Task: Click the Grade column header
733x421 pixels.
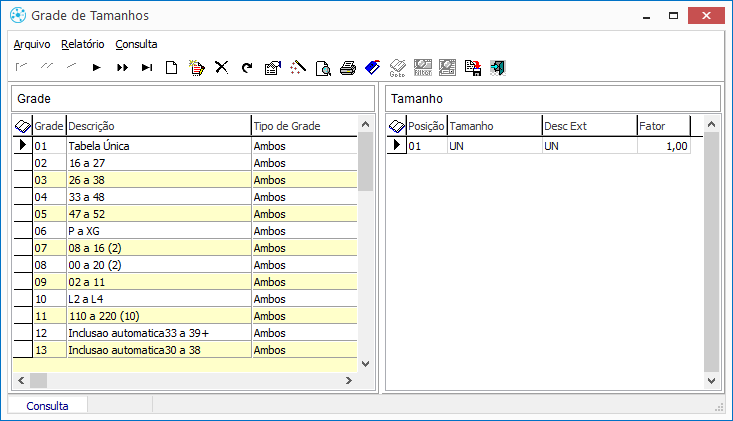Action: [49, 126]
